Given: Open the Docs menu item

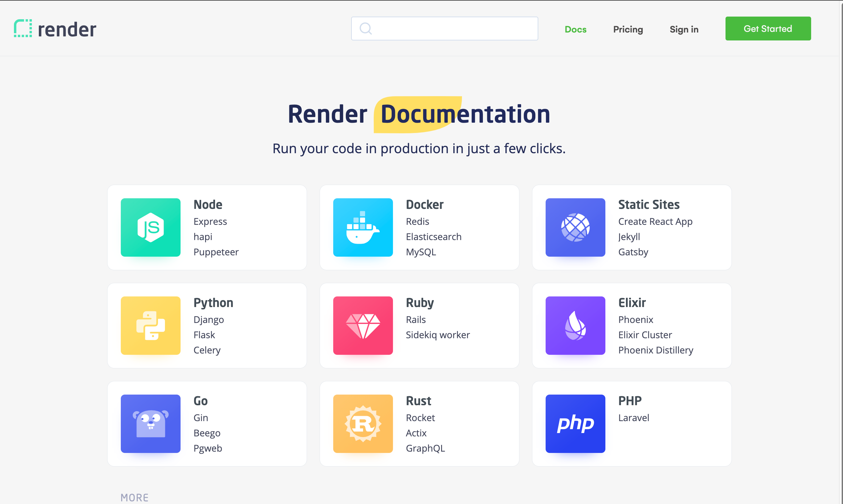Looking at the screenshot, I should 575,29.
